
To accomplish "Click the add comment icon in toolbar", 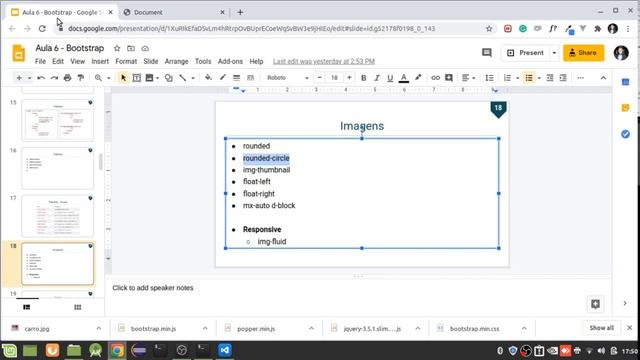I will click(x=449, y=78).
